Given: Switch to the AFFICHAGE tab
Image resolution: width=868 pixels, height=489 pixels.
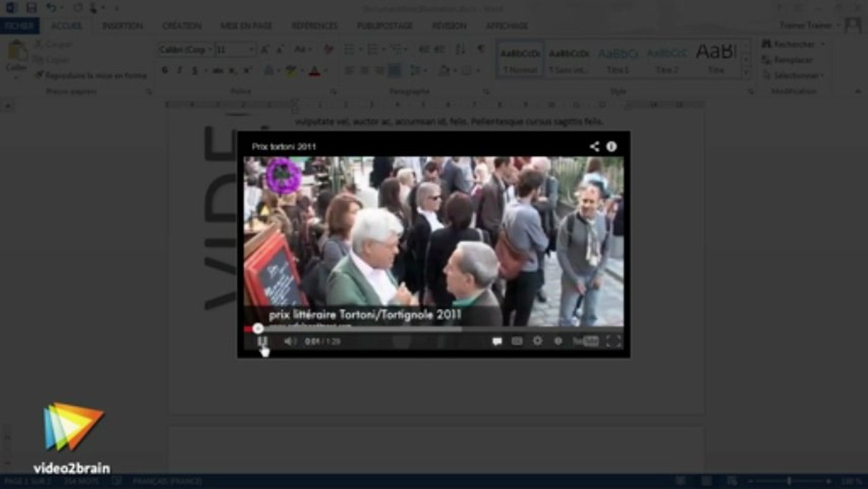Looking at the screenshot, I should 506,26.
